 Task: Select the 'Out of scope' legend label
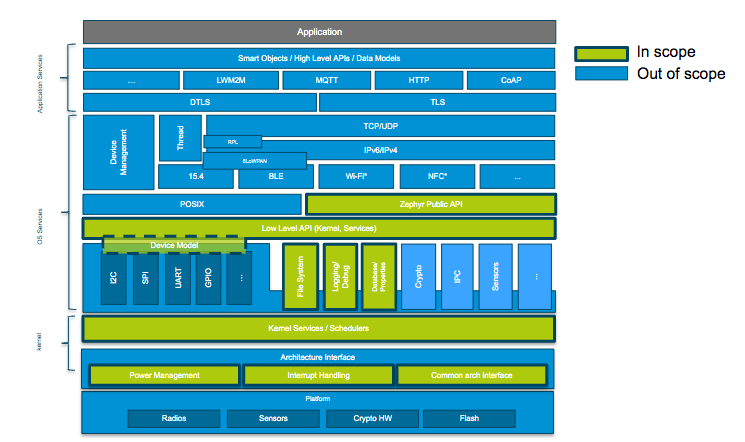[681, 74]
